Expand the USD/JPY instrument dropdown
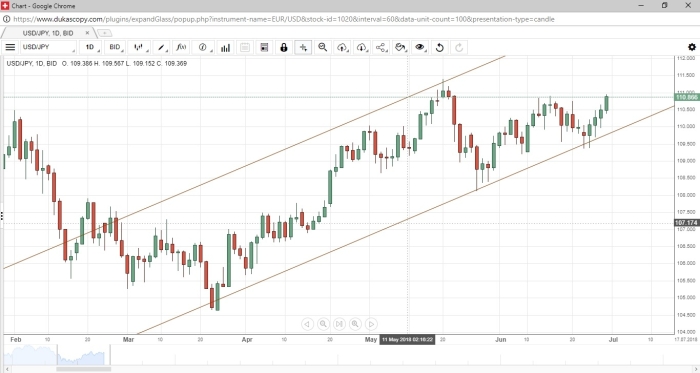This screenshot has width=700, height=373. (x=48, y=47)
